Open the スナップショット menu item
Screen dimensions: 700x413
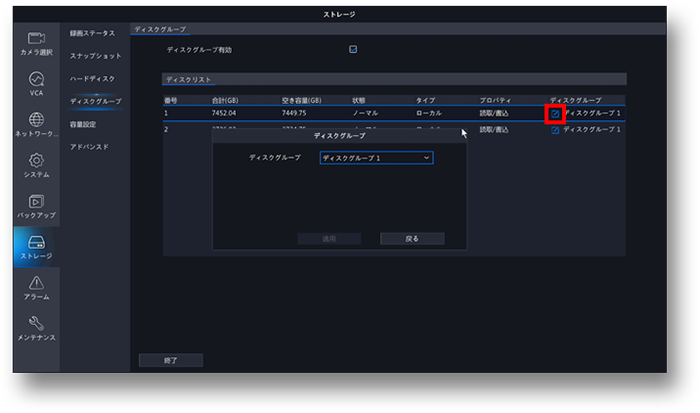(x=94, y=56)
